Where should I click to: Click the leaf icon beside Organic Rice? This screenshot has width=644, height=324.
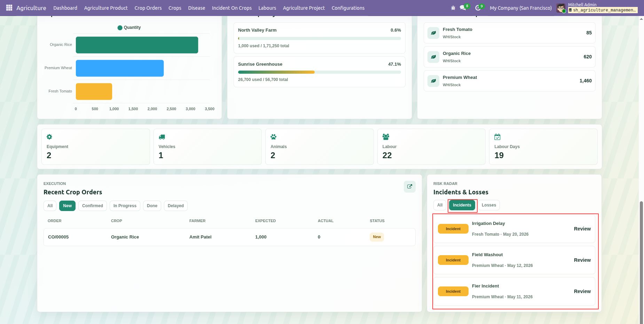coord(433,57)
